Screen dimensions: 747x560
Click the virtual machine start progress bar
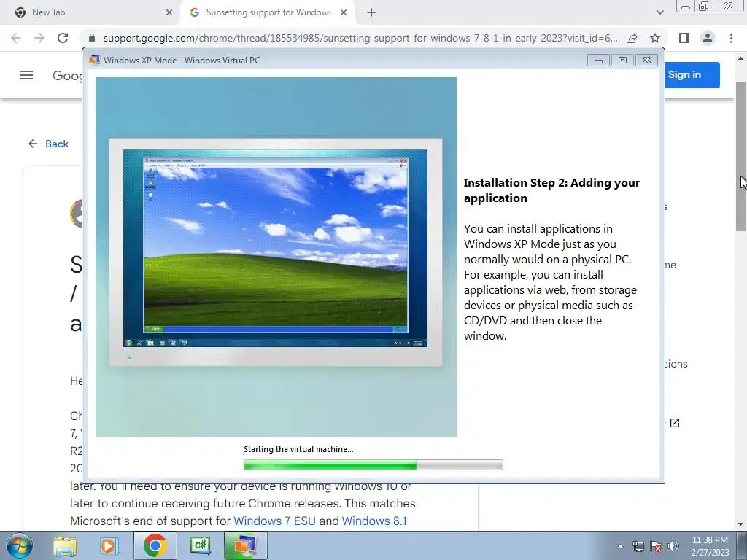pyautogui.click(x=373, y=464)
